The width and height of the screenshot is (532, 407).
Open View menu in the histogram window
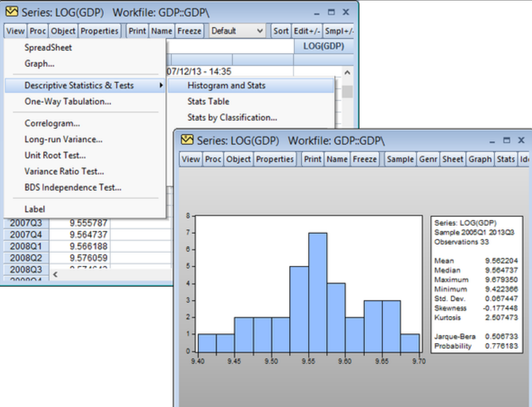[x=191, y=159]
